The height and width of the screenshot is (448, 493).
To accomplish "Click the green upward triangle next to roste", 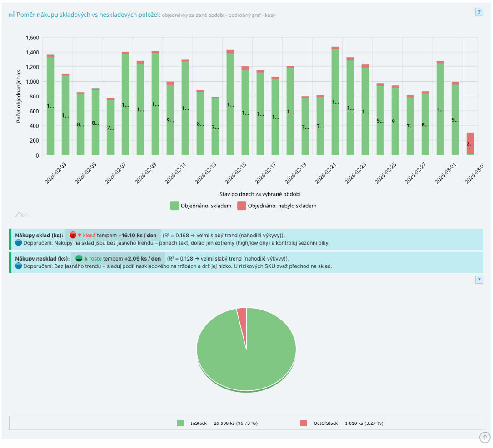I will [85, 258].
